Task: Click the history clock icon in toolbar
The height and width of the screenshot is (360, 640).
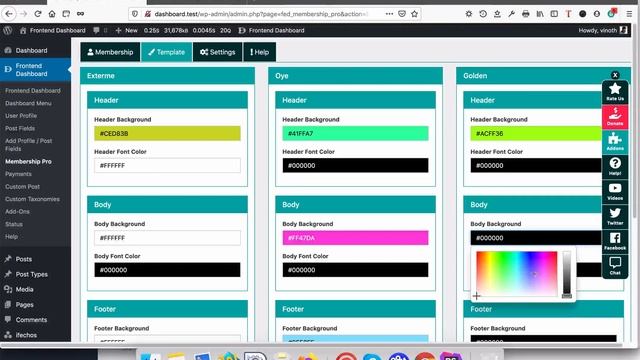Action: 483,14
